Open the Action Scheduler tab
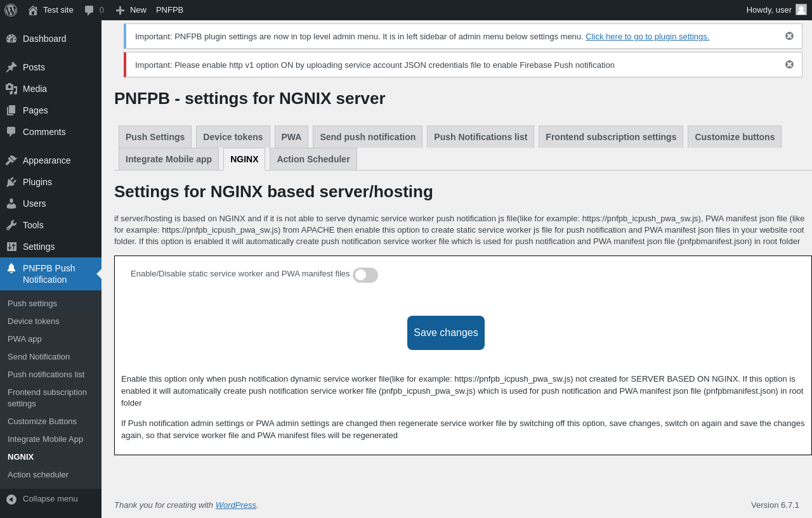Viewport: 812px width, 518px height. pos(313,159)
